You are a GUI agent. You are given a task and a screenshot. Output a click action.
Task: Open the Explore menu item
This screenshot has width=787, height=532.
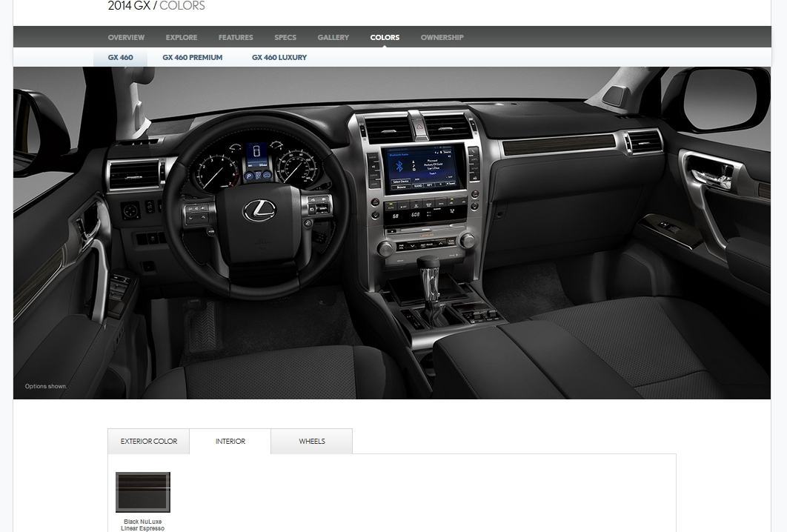click(x=182, y=37)
